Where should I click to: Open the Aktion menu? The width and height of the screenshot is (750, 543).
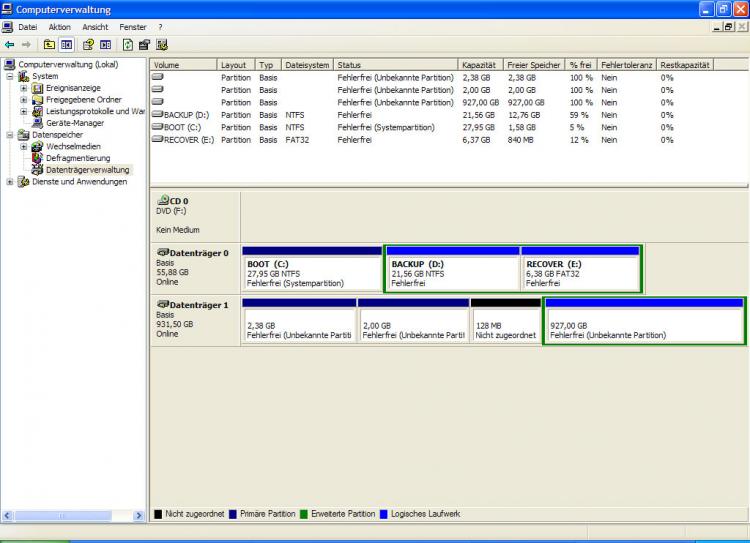tap(59, 26)
